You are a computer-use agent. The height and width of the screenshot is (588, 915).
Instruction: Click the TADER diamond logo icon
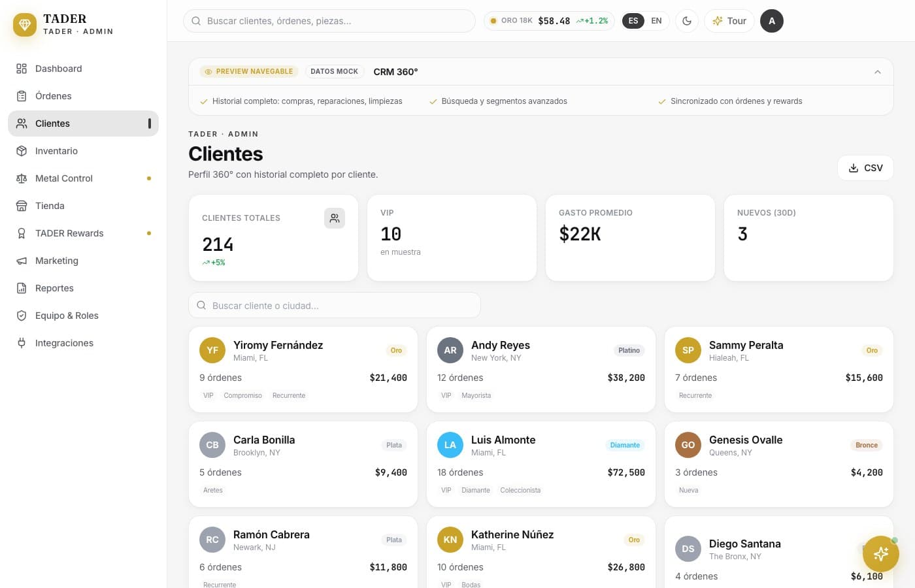click(x=25, y=25)
